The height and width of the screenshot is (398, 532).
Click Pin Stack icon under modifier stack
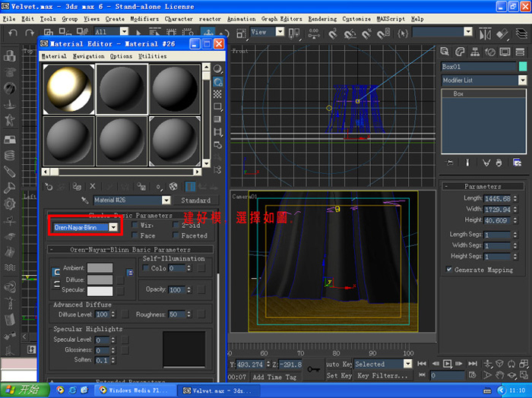tap(450, 163)
